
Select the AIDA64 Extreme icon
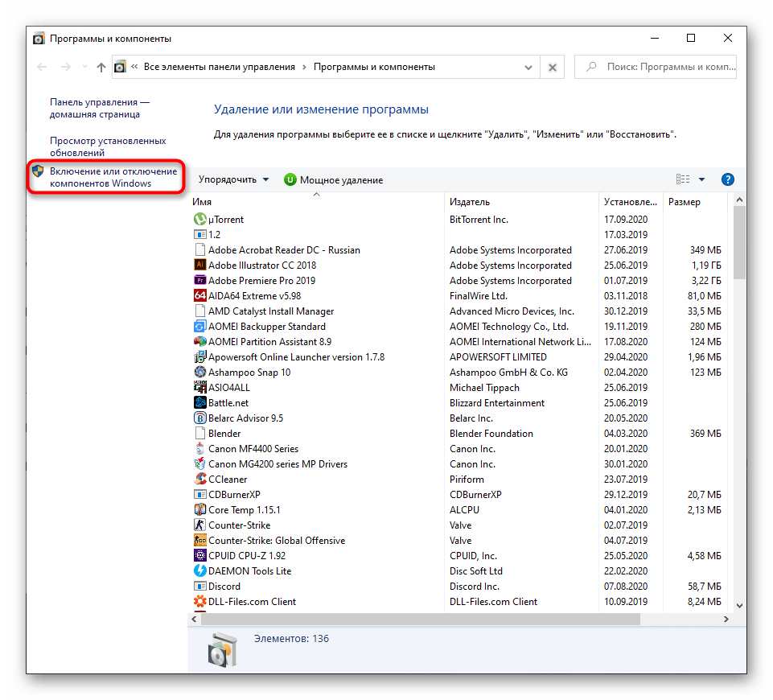(200, 296)
